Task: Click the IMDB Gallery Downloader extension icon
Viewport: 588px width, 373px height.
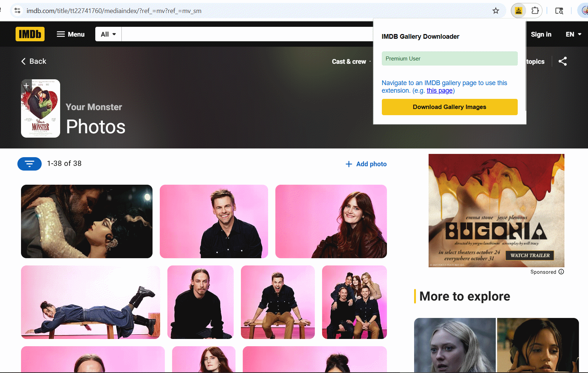Action: click(518, 11)
